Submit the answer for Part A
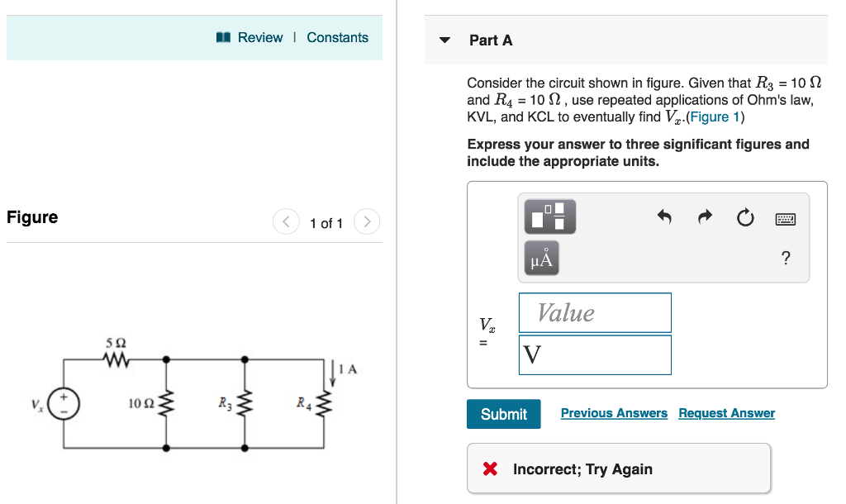The image size is (846, 504). pos(503,414)
